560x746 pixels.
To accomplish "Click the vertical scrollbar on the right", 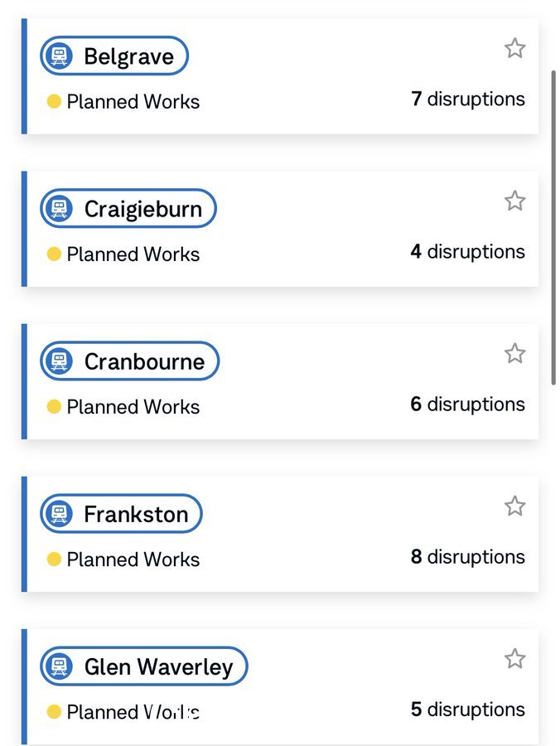I will point(553,227).
